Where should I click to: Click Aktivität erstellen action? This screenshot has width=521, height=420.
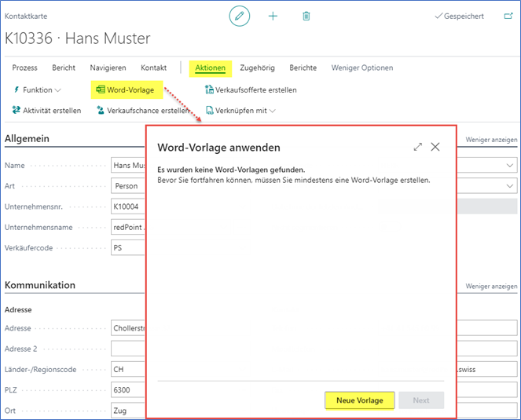click(46, 111)
